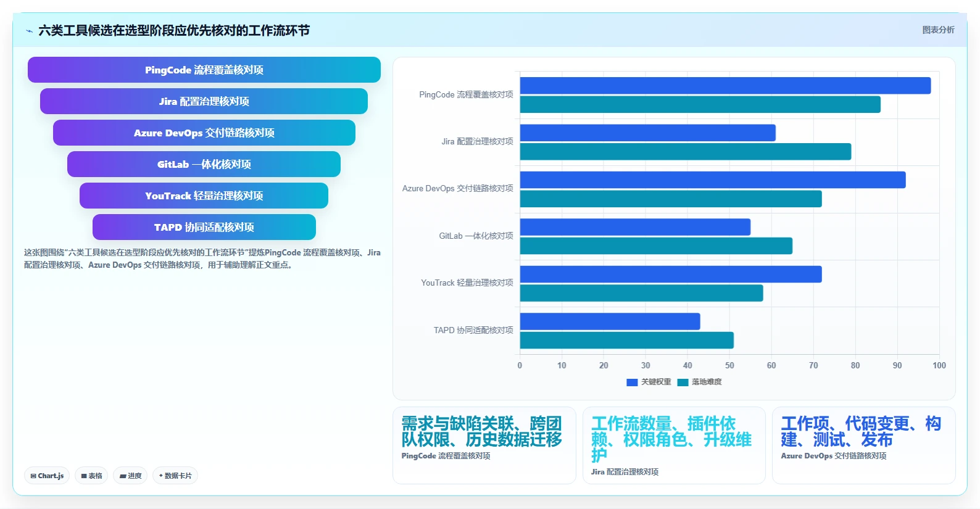
Task: Click Jira's blue 关键权重 bar in chart
Action: tap(648, 133)
